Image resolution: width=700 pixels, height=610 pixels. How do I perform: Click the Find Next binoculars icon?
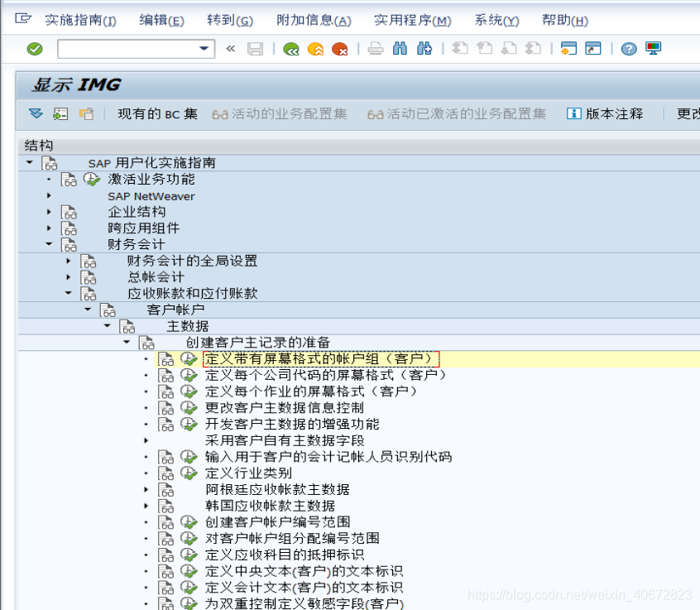click(424, 48)
